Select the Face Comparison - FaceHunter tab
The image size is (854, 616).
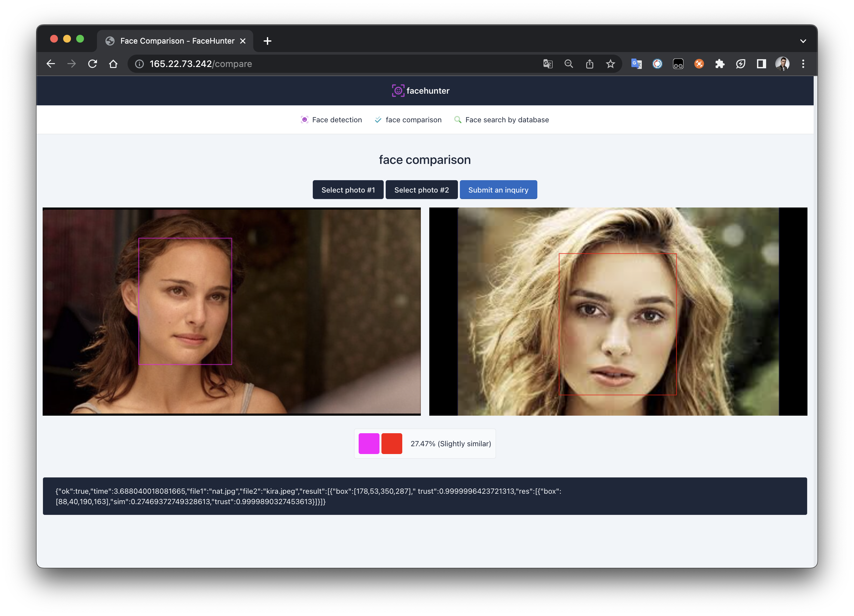click(175, 41)
